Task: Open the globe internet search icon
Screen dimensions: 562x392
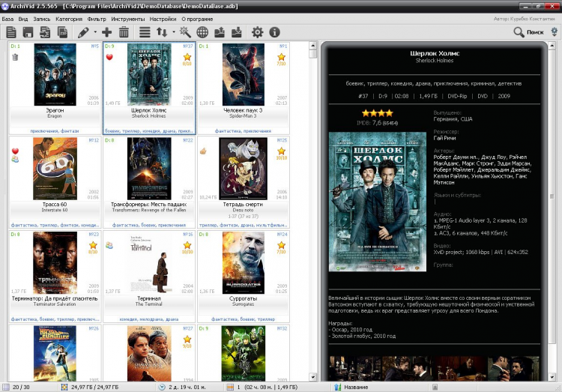Action: tap(202, 32)
